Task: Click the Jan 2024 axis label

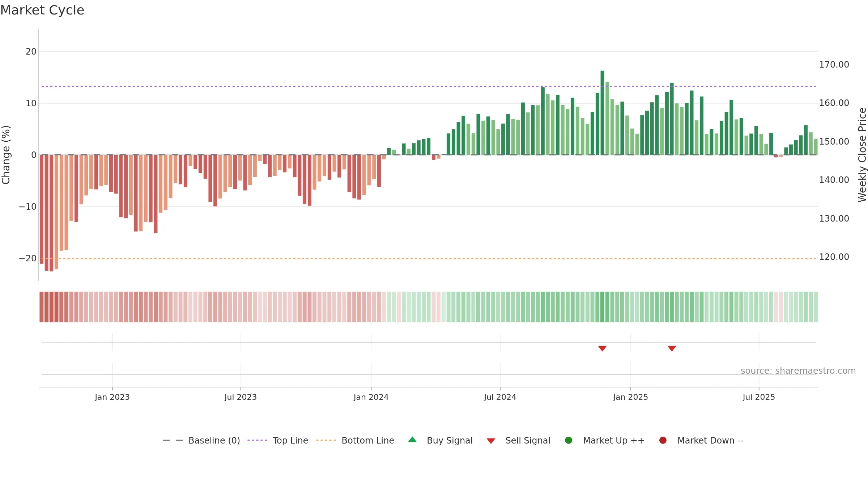Action: [371, 397]
